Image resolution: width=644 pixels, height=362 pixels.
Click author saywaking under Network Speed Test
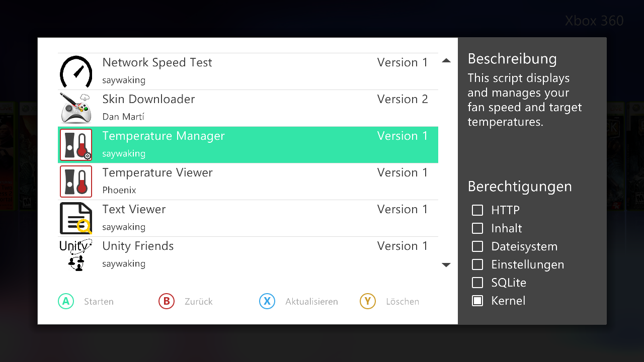tap(124, 80)
